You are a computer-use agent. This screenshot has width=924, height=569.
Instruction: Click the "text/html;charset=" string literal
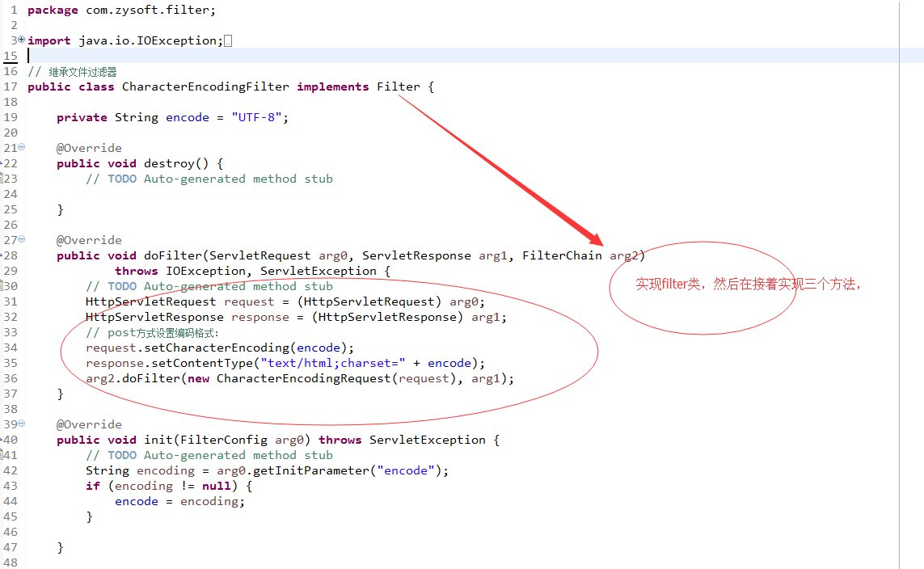[333, 363]
